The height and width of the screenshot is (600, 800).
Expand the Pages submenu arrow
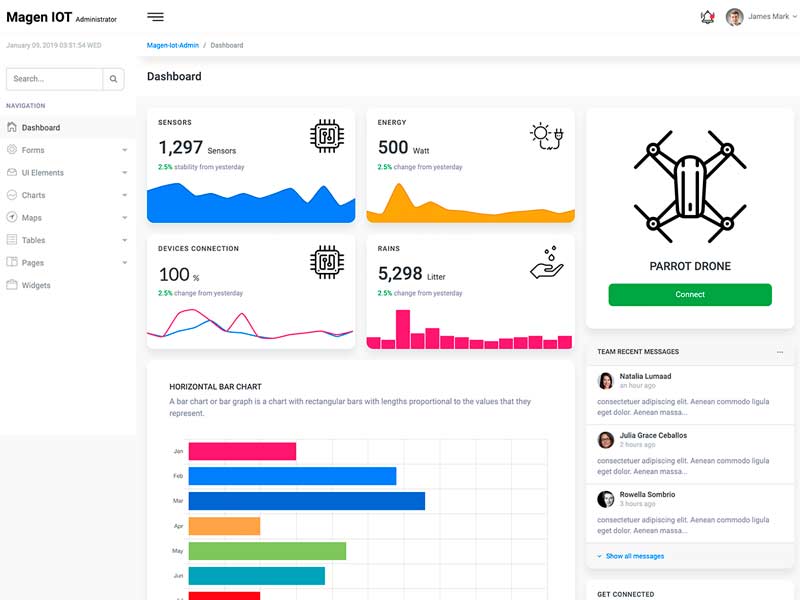click(x=124, y=263)
